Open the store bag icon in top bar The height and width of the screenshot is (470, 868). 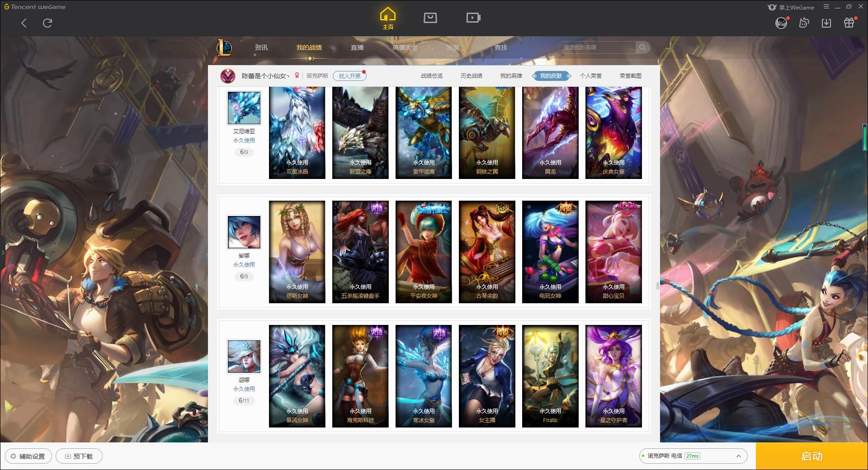pos(430,18)
